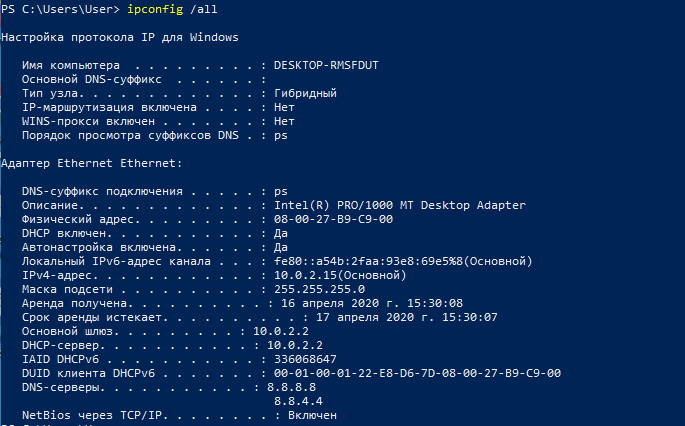Click the heading "Настройка протокола IP для Windows"
Image resolution: width=685 pixels, height=426 pixels.
pos(120,37)
